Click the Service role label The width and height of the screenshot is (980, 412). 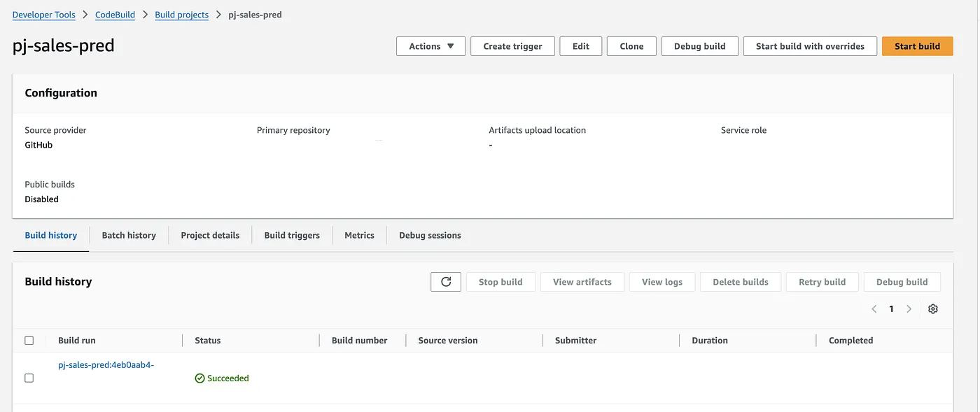click(743, 130)
